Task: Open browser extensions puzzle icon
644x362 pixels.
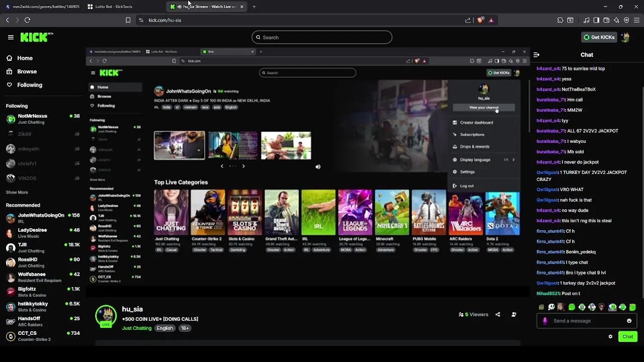Action: tap(560, 20)
